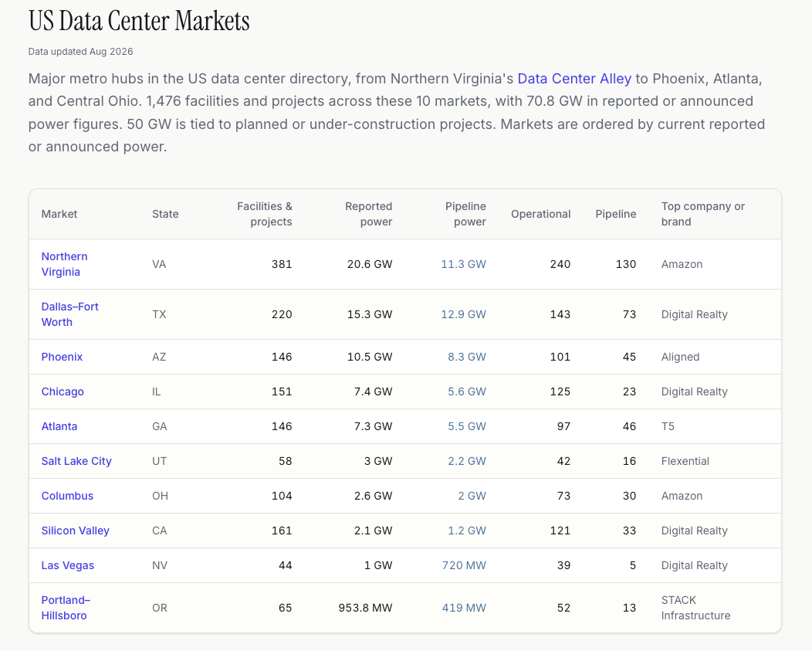Screen dimensions: 812x651
Task: Click the 10.5 GW reported power cell
Action: 370,357
